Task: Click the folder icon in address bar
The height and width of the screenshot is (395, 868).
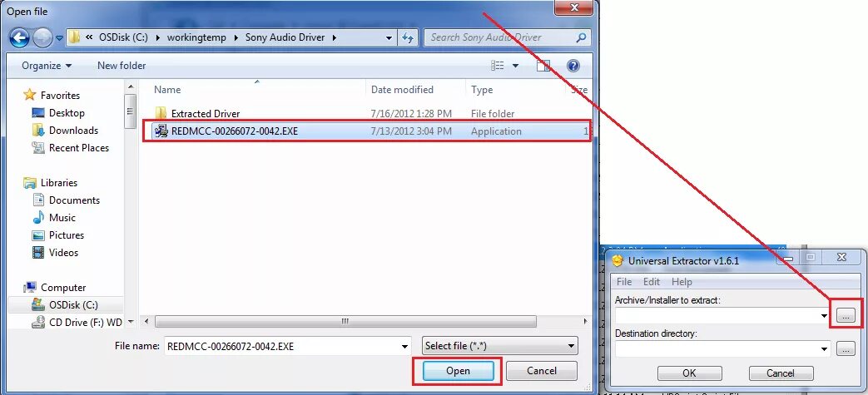Action: click(x=75, y=37)
